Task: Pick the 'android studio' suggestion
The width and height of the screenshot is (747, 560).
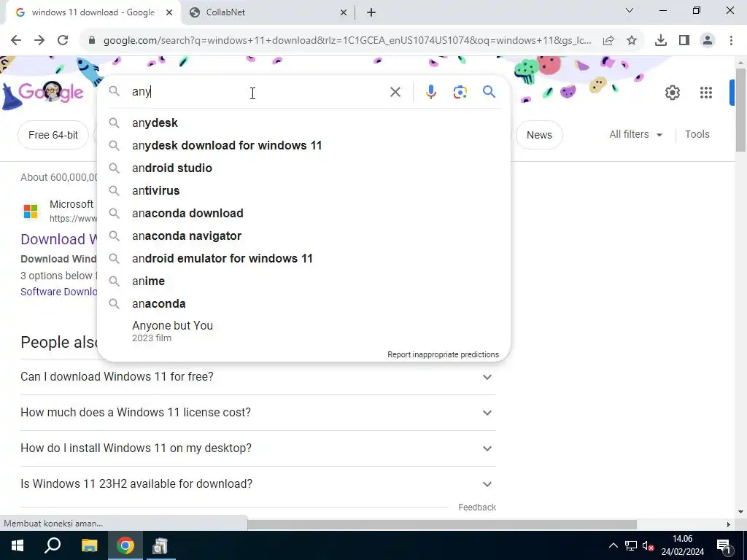Action: [303, 168]
